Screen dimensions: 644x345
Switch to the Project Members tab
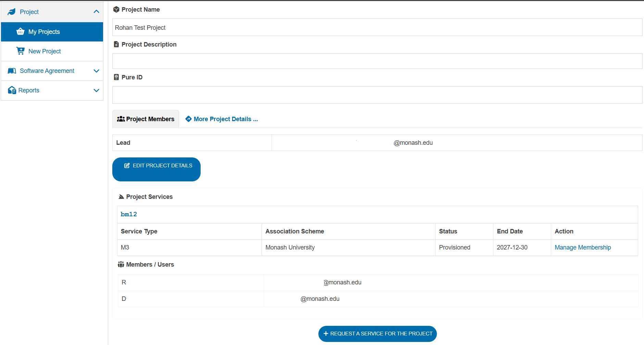(146, 119)
